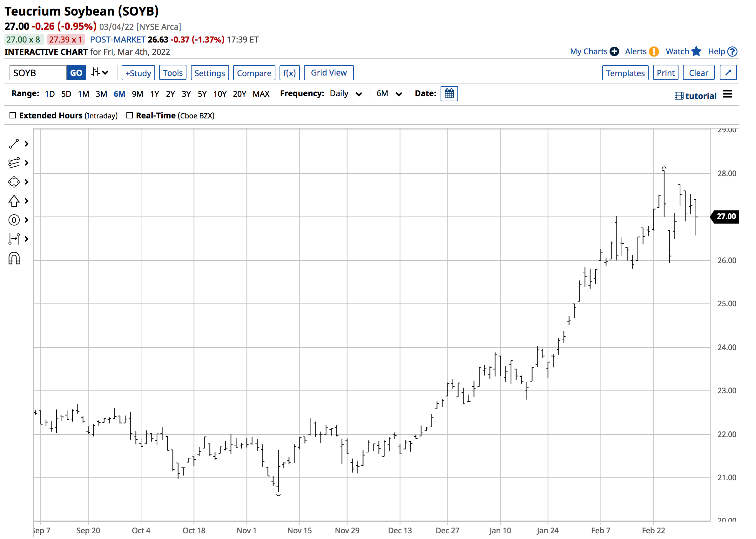Open the calendar date picker
Image resolution: width=756 pixels, height=539 pixels.
(x=449, y=93)
